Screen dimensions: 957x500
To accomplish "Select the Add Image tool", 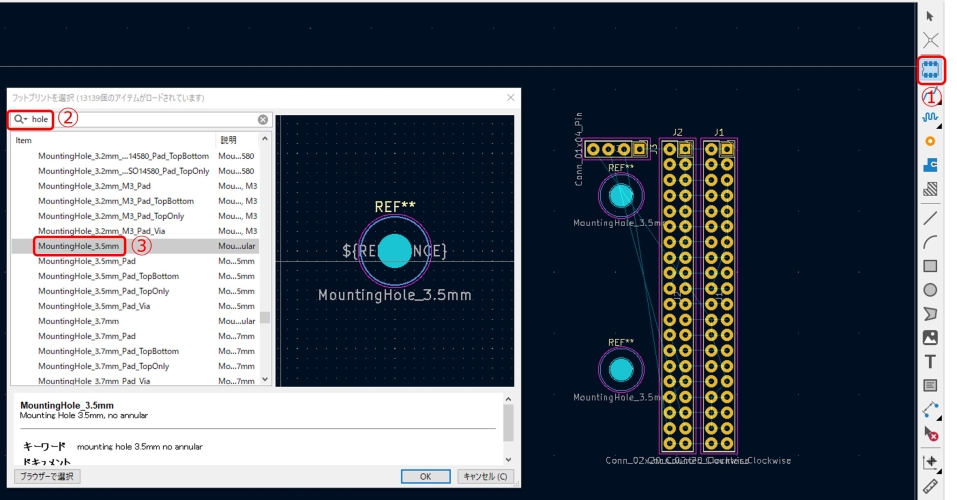I will 930,338.
